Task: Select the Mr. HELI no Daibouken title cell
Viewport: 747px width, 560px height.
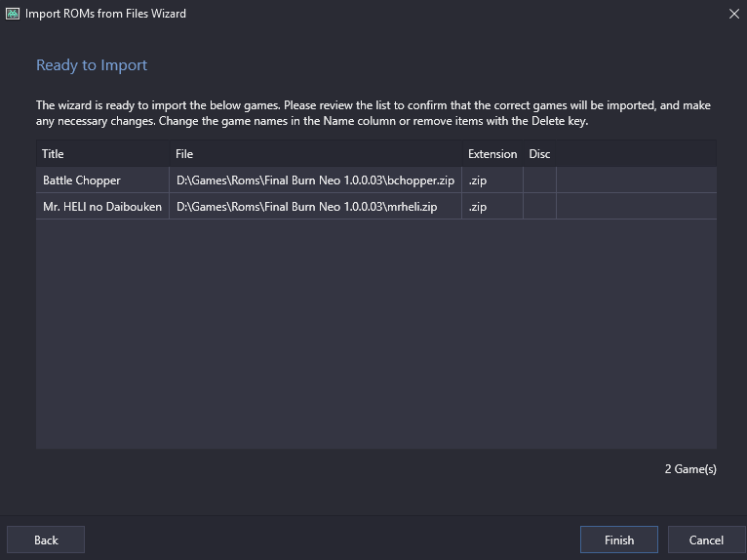Action: point(103,207)
